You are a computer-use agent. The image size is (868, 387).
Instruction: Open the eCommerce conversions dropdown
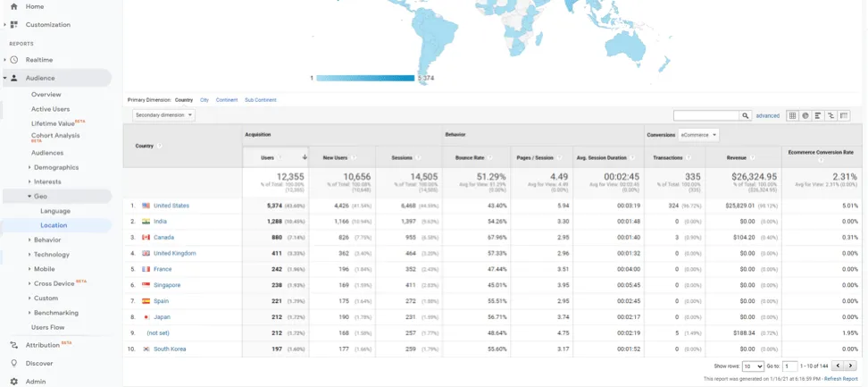(699, 135)
